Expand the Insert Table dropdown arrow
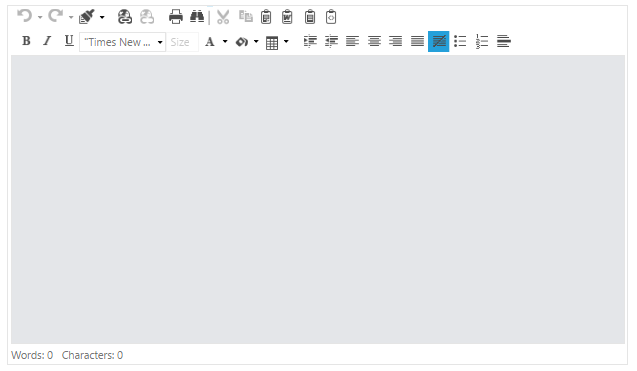Image resolution: width=637 pixels, height=371 pixels. pos(286,41)
